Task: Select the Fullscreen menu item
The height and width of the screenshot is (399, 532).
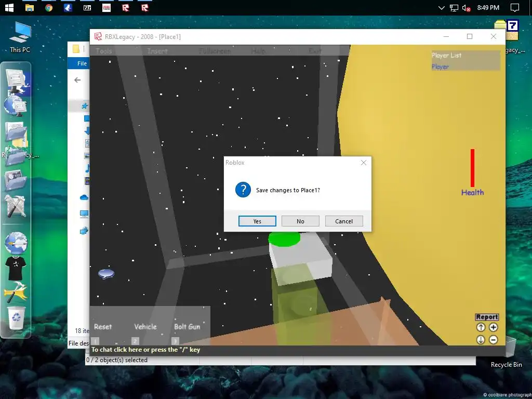Action: click(x=215, y=51)
